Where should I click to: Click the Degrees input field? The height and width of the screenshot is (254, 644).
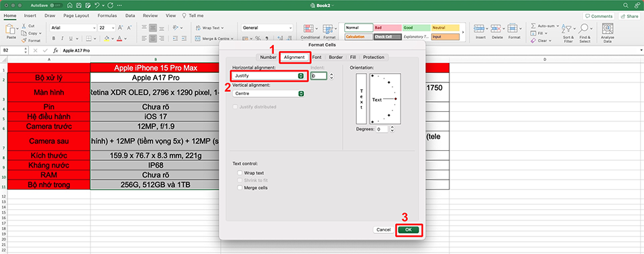(x=382, y=129)
